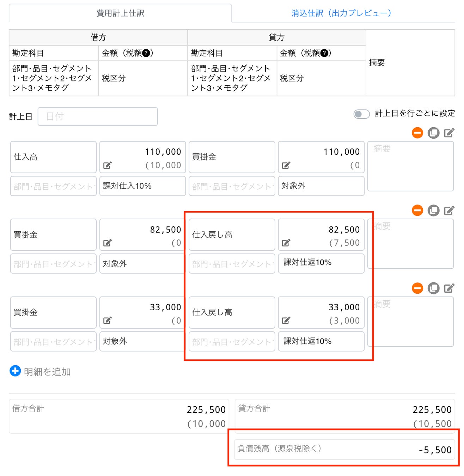Open the 仕入高 account dropdown
464x476 pixels.
[53, 157]
